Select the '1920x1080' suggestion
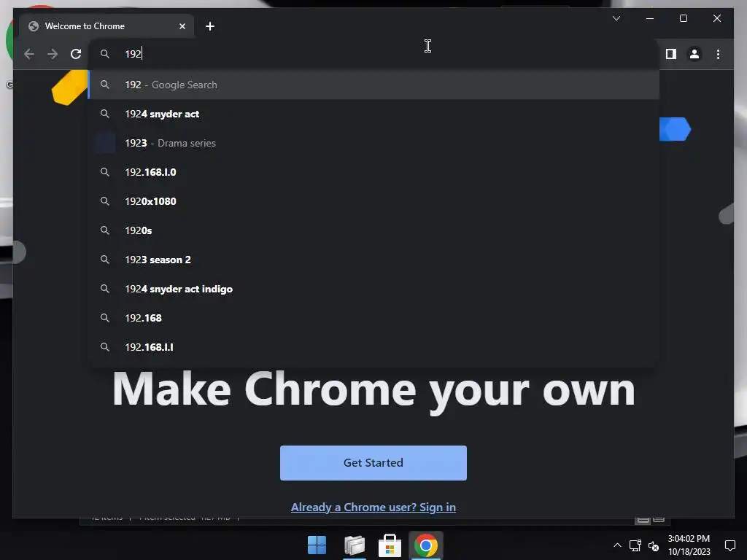The height and width of the screenshot is (560, 747). click(374, 201)
